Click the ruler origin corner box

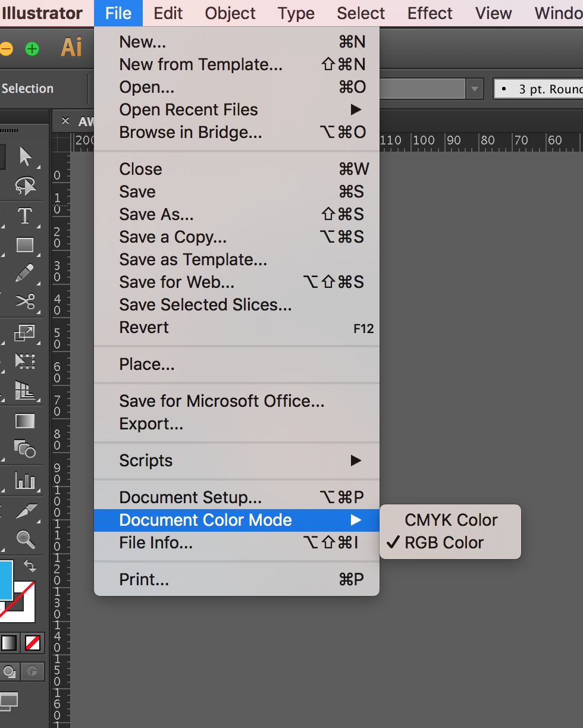61,142
